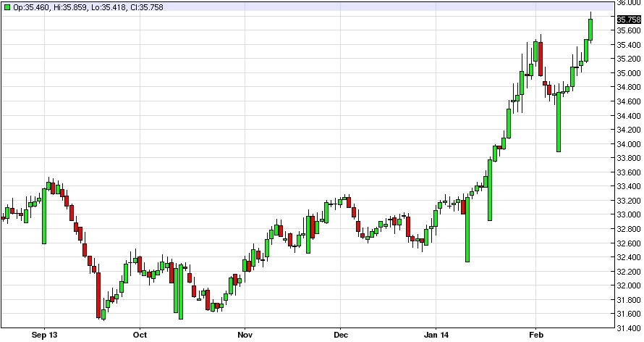Click the long green February candle bottoming near 33.900
644x342 pixels.
point(558,122)
